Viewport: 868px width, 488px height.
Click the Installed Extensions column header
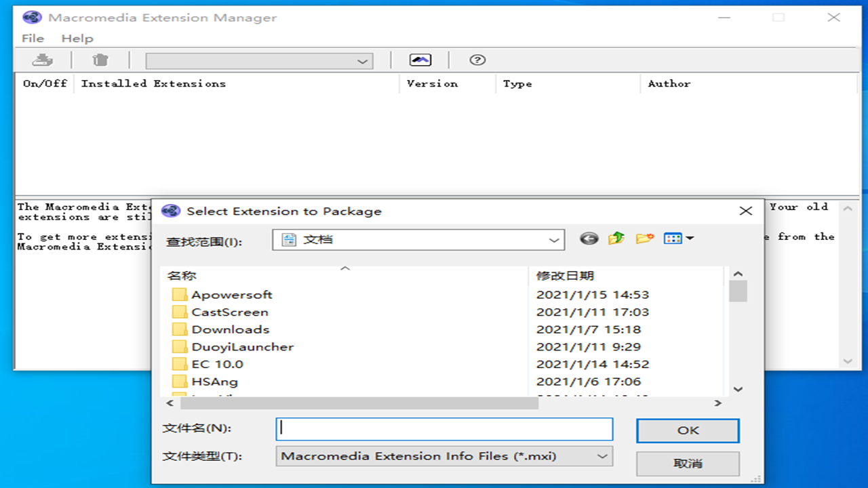[153, 83]
